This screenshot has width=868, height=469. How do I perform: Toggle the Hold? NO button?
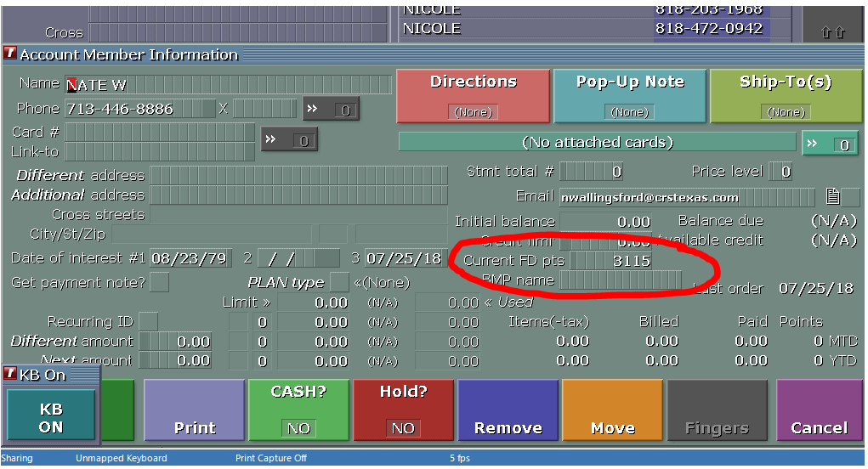pos(403,410)
